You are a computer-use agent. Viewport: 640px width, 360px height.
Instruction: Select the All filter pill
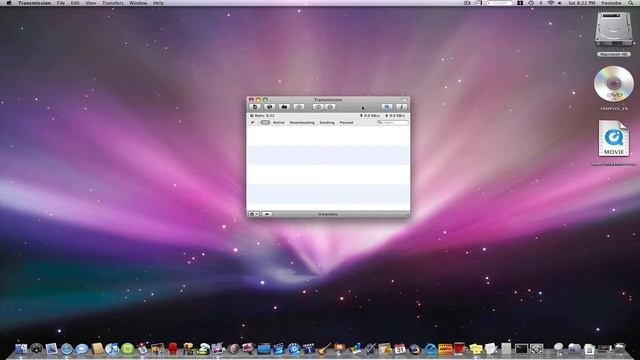point(265,122)
